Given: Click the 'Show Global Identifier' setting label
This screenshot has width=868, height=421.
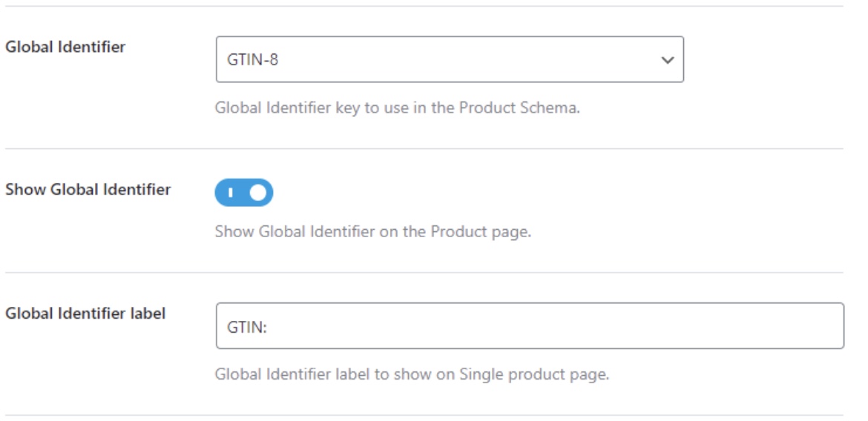Looking at the screenshot, I should tap(88, 189).
